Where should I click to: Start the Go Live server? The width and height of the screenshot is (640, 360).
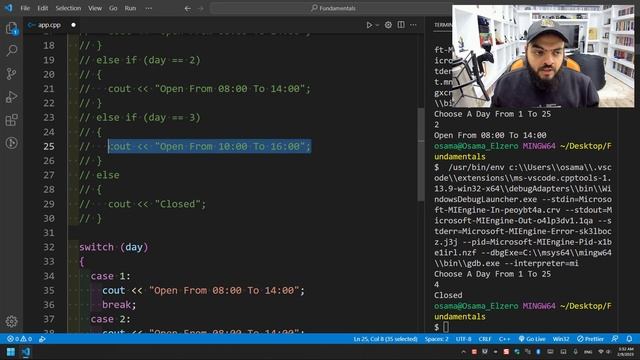click(532, 339)
